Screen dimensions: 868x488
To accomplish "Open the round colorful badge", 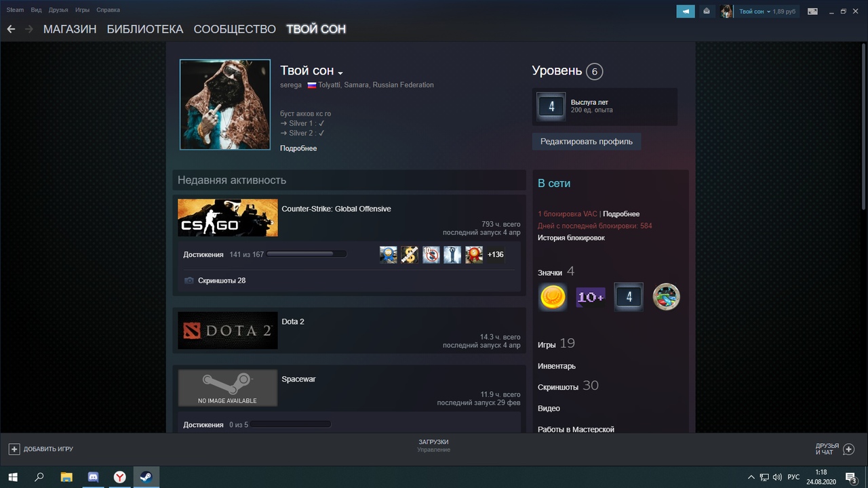I will 666,297.
